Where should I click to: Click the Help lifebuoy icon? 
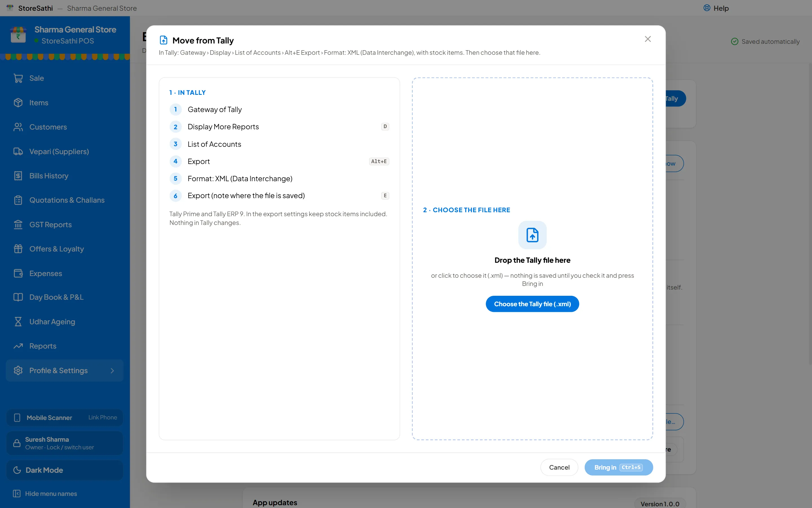click(707, 8)
